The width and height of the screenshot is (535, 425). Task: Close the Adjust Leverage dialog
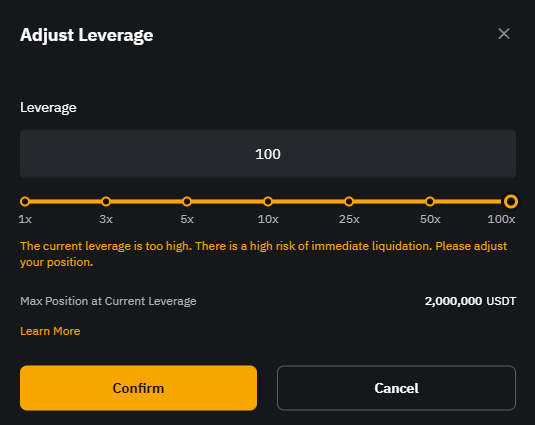point(504,34)
